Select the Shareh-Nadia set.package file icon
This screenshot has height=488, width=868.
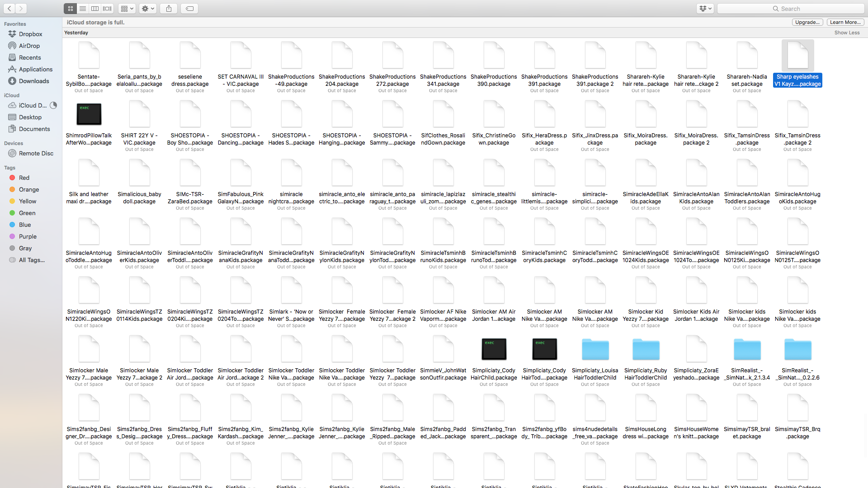pyautogui.click(x=747, y=55)
